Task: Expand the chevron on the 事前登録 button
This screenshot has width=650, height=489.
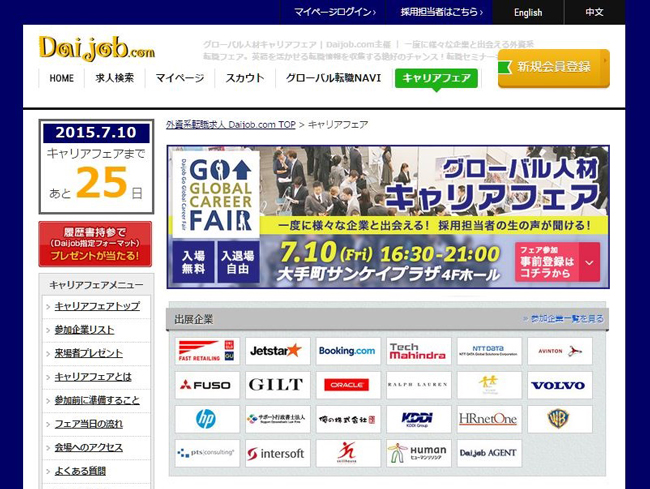Action: pyautogui.click(x=589, y=262)
